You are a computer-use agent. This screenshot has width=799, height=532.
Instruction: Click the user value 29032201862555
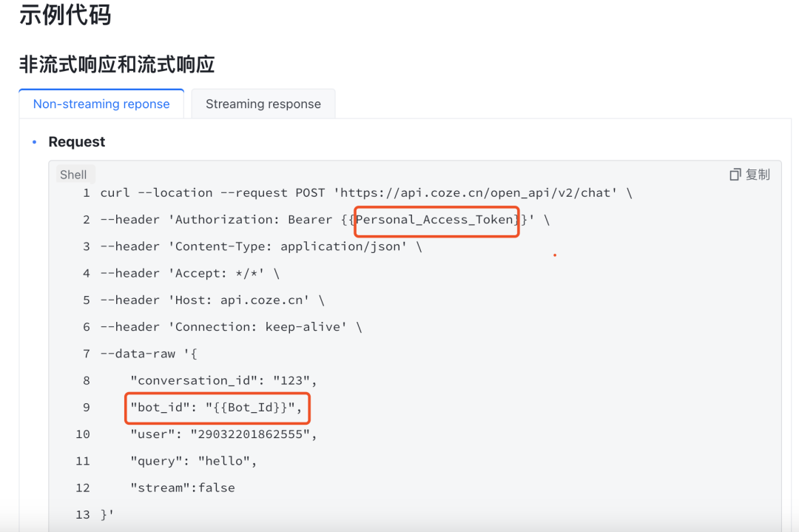(x=250, y=434)
